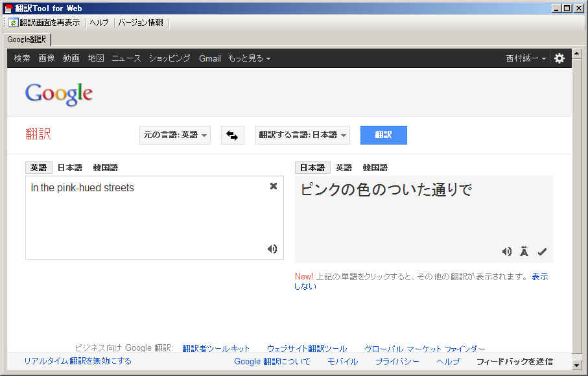
Task: Click the footer ヘルプ link
Action: [x=448, y=361]
